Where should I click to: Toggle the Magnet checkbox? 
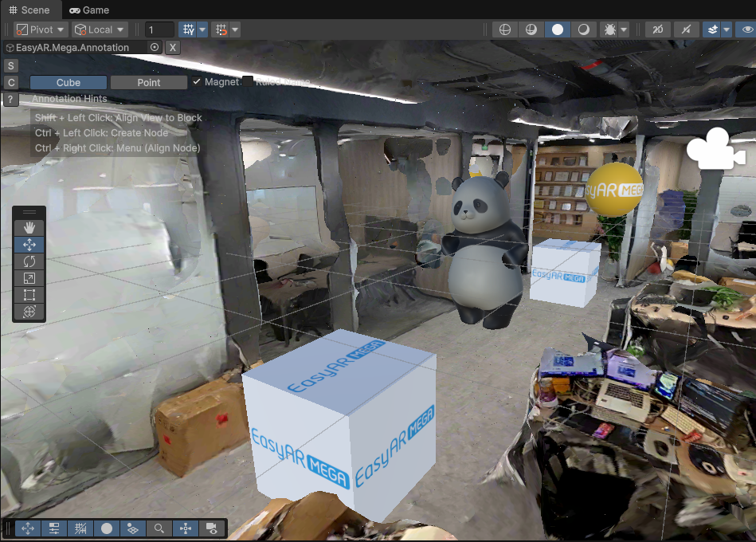click(x=195, y=81)
